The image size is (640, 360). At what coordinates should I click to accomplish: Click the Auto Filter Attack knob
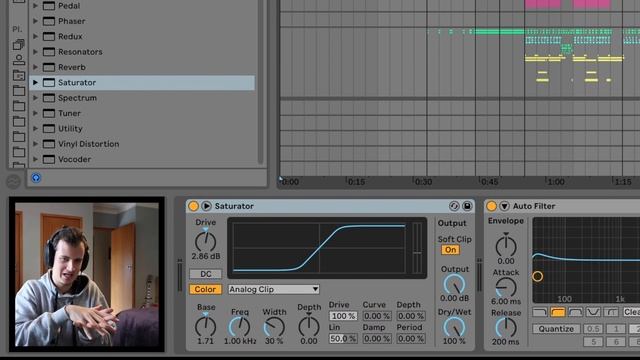pos(506,288)
